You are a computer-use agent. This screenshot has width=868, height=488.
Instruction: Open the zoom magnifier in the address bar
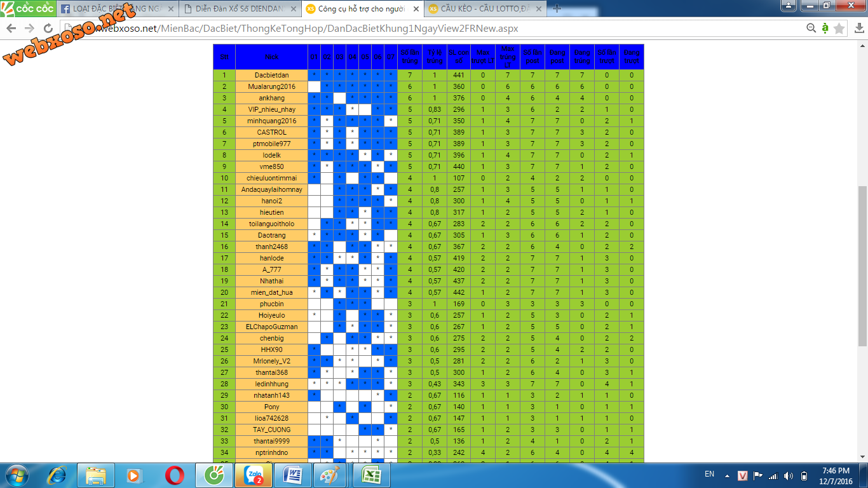click(811, 29)
